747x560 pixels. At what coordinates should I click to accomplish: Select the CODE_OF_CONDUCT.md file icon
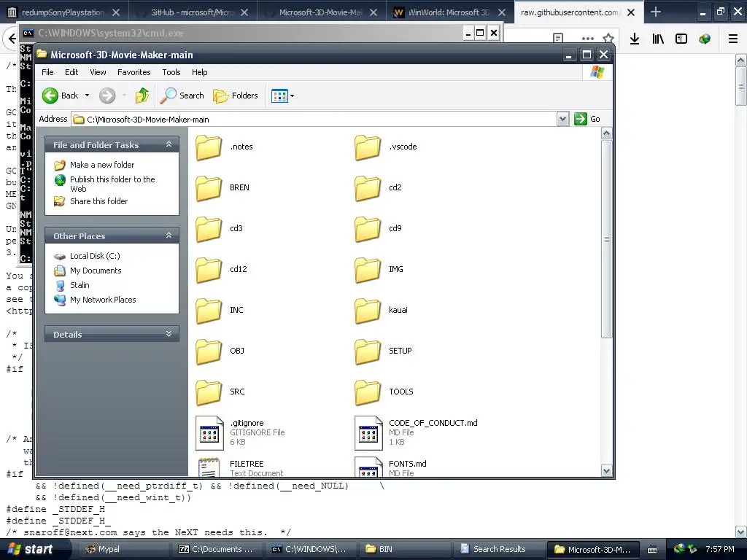(368, 433)
